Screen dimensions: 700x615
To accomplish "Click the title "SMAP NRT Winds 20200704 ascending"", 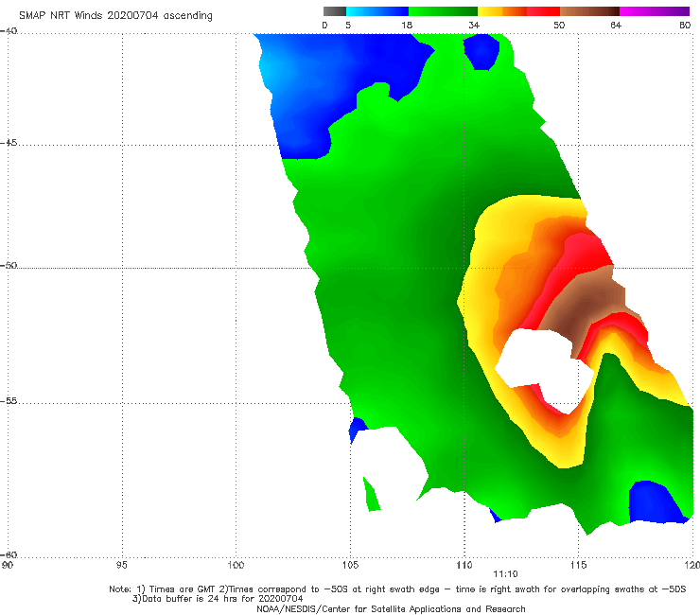I will click(x=115, y=16).
